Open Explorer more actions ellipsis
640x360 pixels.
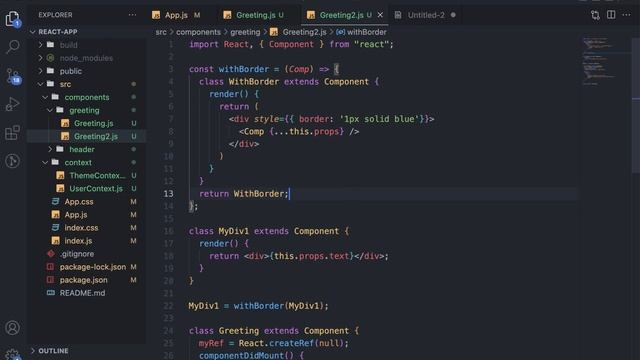pyautogui.click(x=132, y=15)
